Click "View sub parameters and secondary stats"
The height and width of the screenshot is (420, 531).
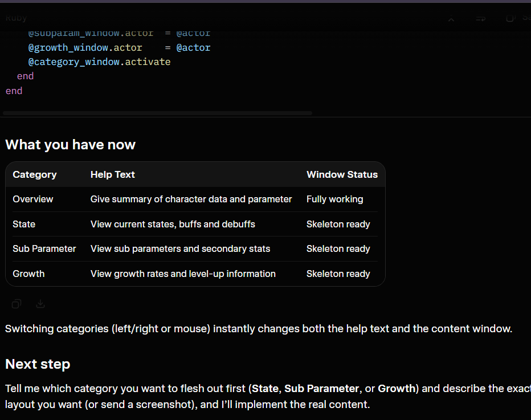tap(180, 248)
